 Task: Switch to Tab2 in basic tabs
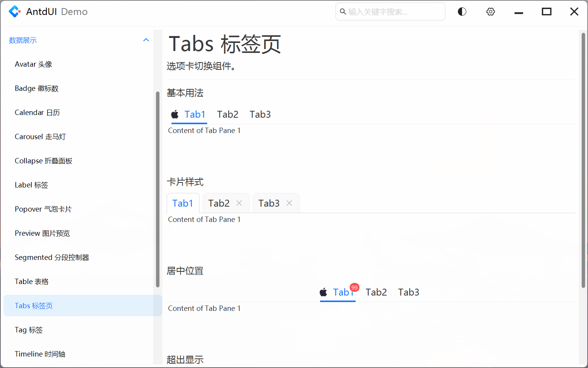[x=228, y=114]
